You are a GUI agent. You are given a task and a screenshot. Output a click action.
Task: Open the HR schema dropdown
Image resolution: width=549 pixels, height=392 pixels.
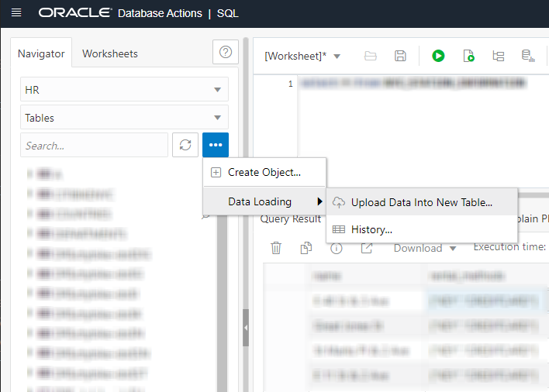(124, 90)
